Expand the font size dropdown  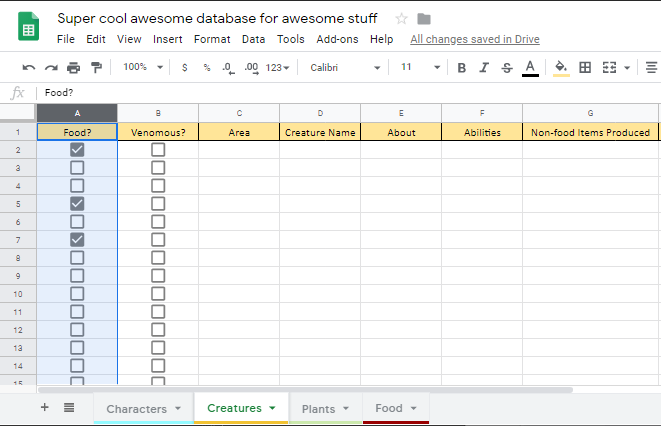click(x=420, y=68)
